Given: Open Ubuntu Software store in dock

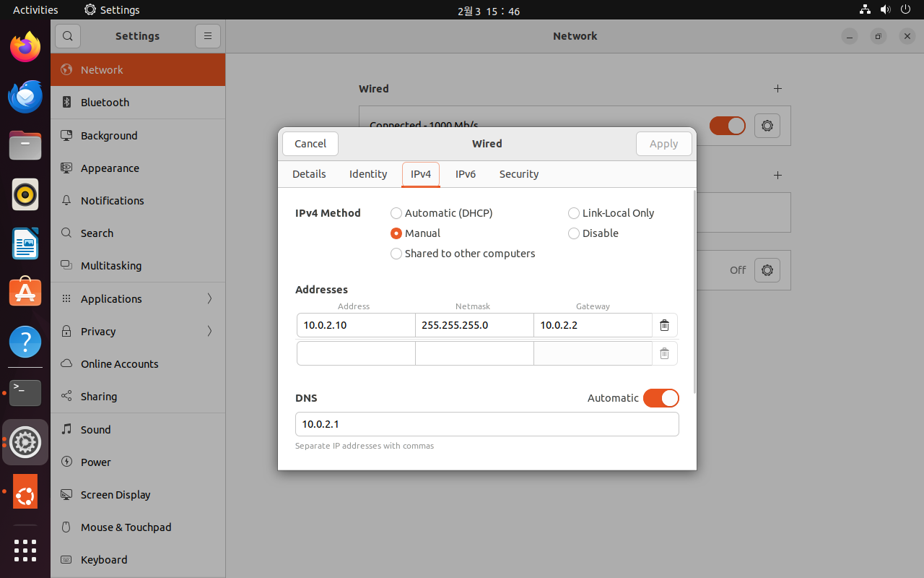Looking at the screenshot, I should 25,293.
